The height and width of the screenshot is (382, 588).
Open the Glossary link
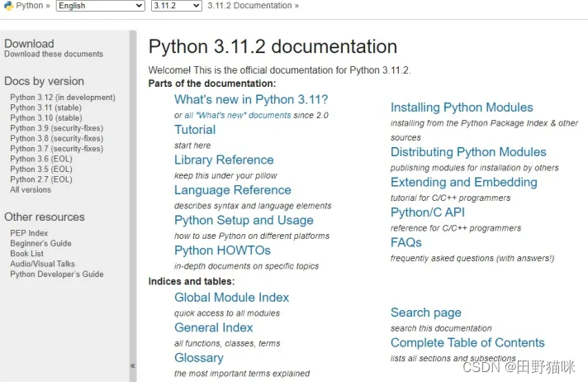198,358
